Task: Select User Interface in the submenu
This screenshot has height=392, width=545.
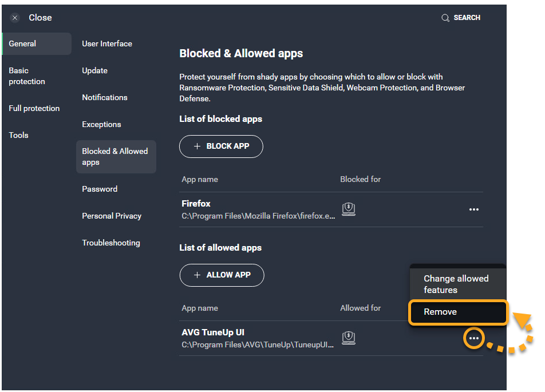Action: [107, 44]
